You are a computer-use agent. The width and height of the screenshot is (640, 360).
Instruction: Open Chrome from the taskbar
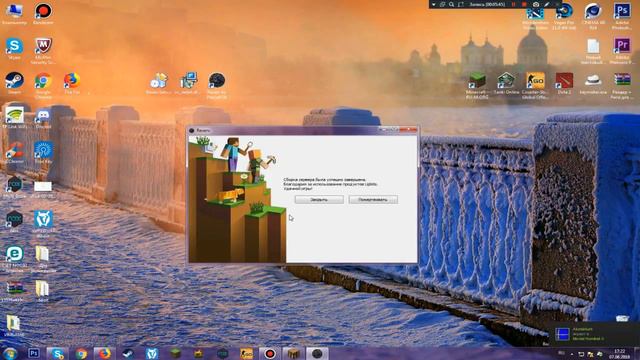click(x=81, y=353)
